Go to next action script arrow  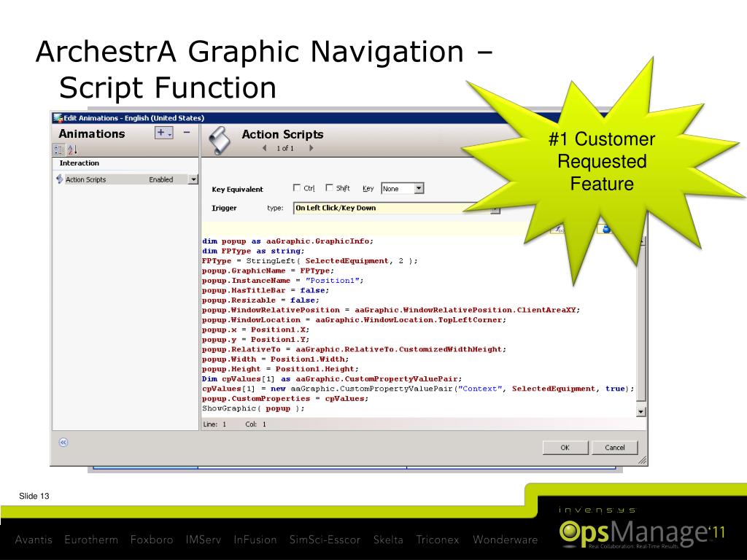311,148
